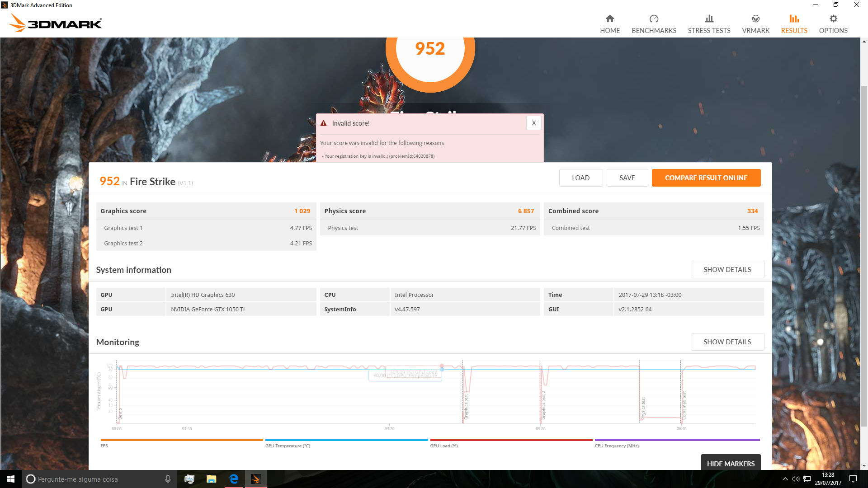Screen dimensions: 868x488
Task: Click NVIDIA GeForce GTX 1050 Ti entry
Action: click(x=208, y=309)
